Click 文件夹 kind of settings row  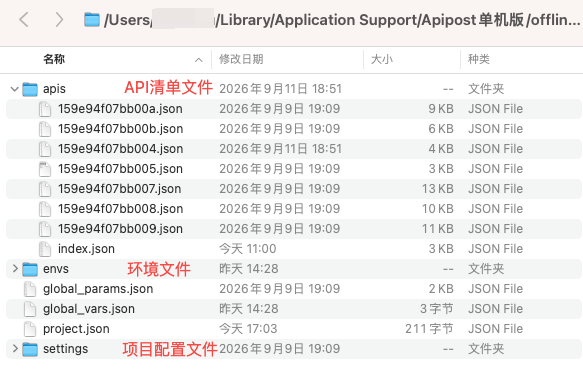[x=486, y=349]
